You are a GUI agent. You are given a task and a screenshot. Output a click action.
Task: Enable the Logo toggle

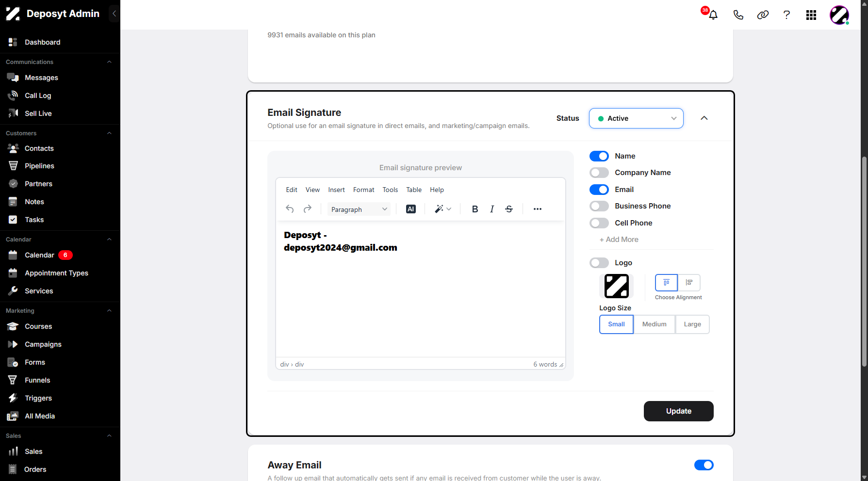(x=599, y=263)
